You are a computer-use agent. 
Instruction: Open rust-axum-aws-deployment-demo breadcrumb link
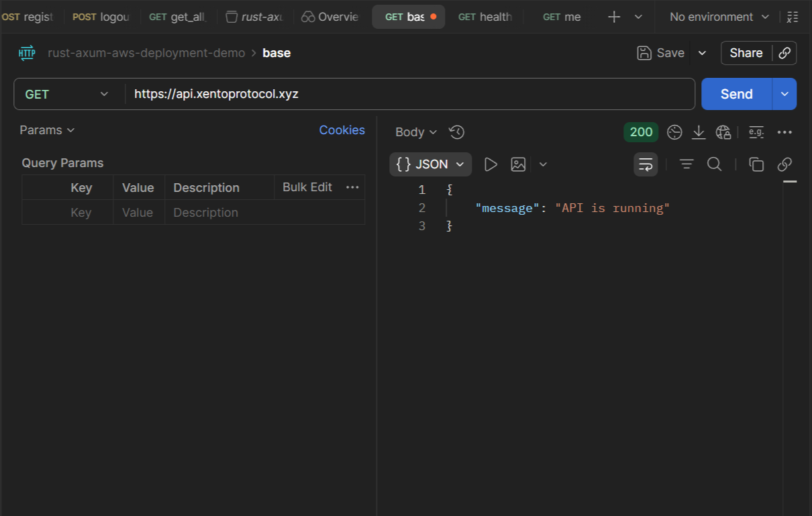[146, 53]
